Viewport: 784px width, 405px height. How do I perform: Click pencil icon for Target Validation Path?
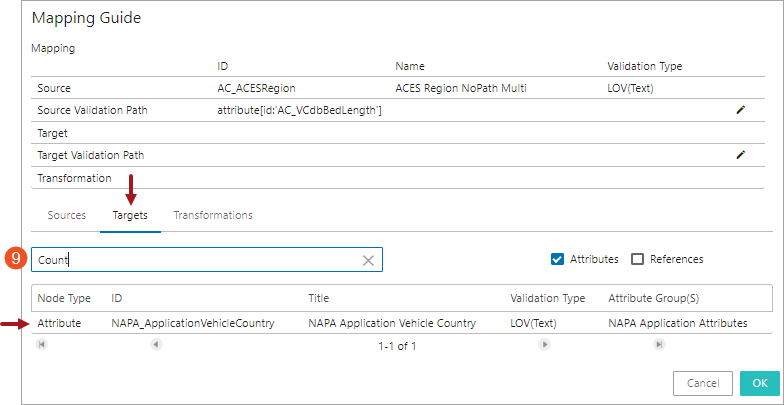pos(740,155)
